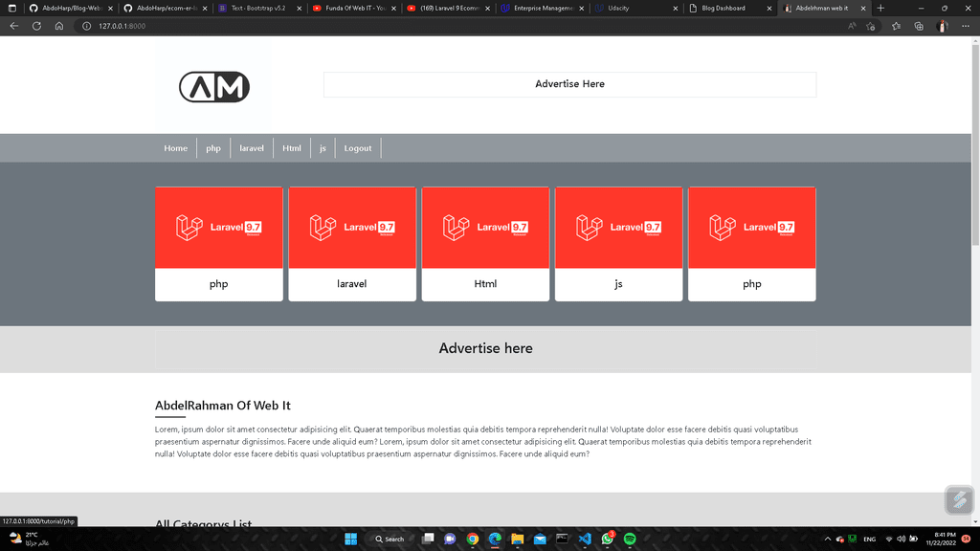Open the Windows Start menu
The image size is (980, 551).
click(x=350, y=539)
